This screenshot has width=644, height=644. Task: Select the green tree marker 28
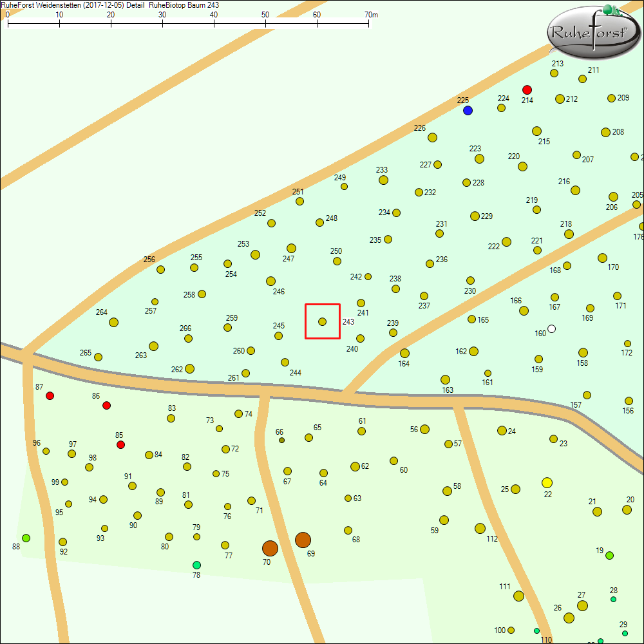[x=613, y=599]
